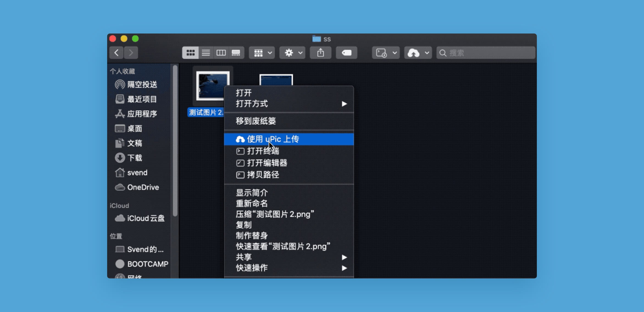Choose 拷贝路径 menu item
This screenshot has width=644, height=312.
click(289, 175)
